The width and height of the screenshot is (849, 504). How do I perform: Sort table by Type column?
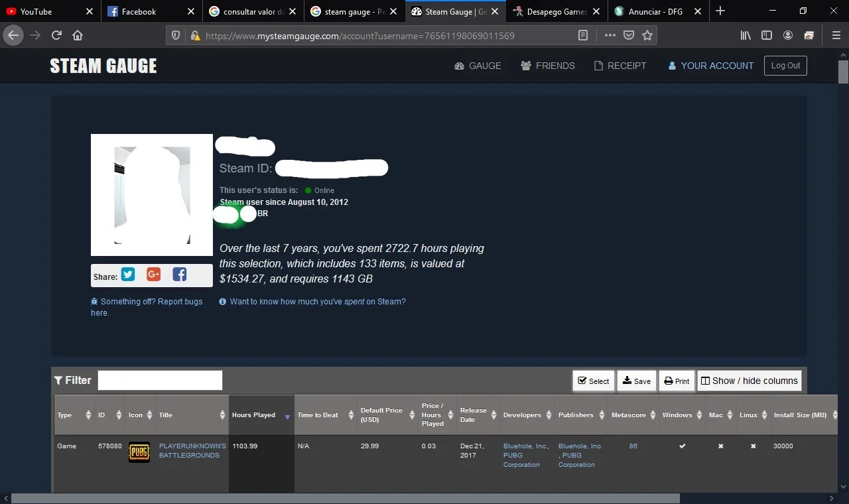(x=74, y=415)
